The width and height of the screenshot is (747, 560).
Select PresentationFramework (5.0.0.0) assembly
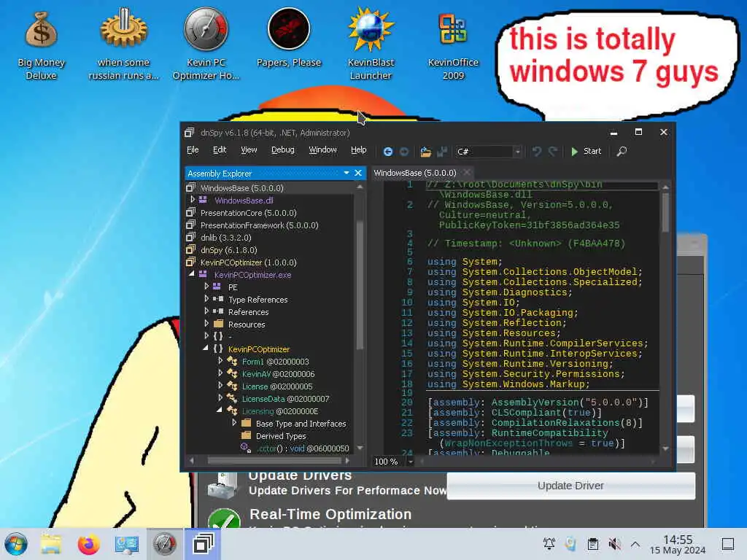(259, 225)
